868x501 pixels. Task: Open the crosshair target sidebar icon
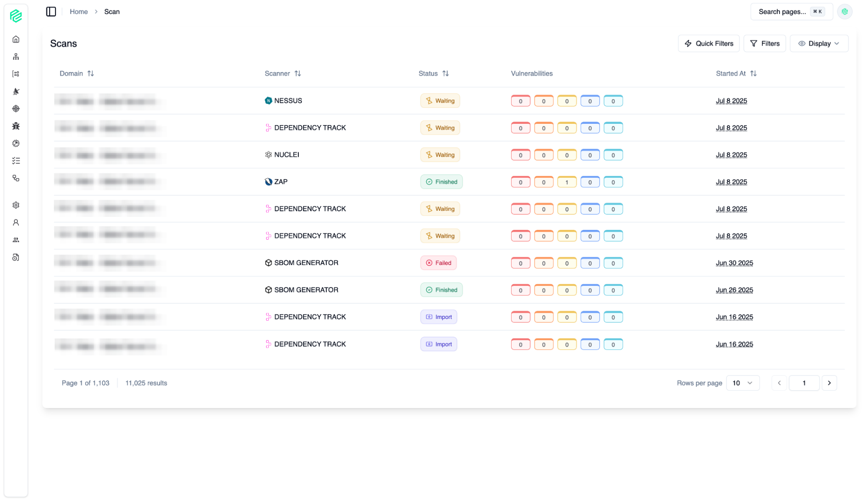pyautogui.click(x=16, y=109)
